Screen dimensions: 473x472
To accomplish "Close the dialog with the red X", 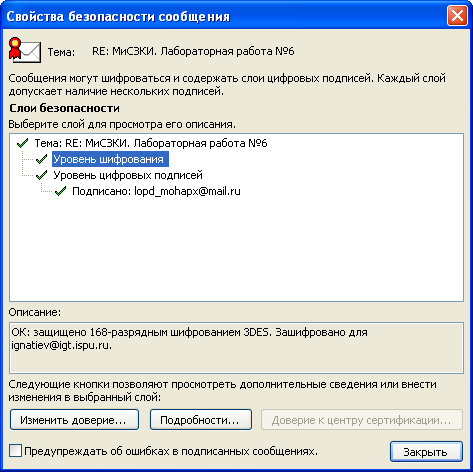I will pyautogui.click(x=457, y=16).
